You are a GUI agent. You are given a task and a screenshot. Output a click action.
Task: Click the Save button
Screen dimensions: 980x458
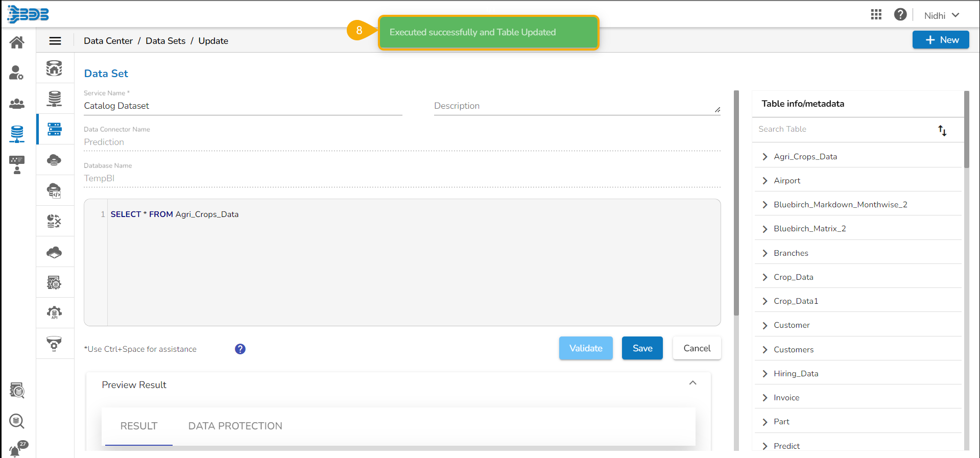pos(642,348)
